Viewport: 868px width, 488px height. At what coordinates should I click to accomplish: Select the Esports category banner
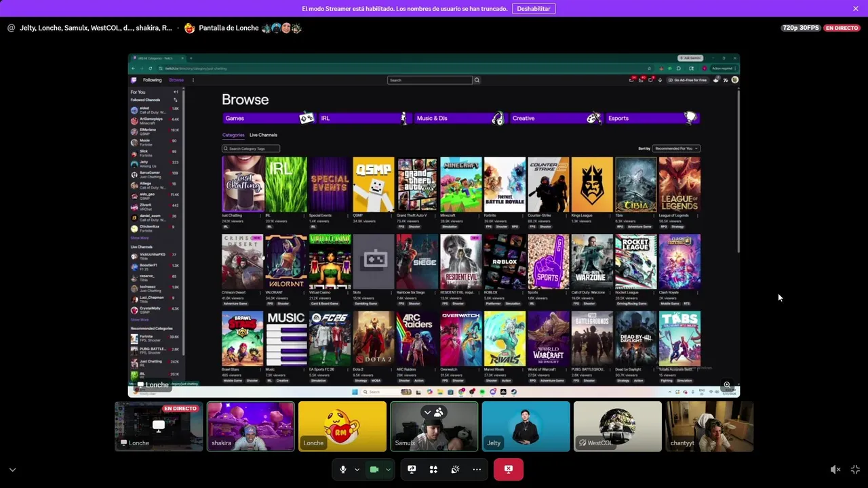[652, 118]
